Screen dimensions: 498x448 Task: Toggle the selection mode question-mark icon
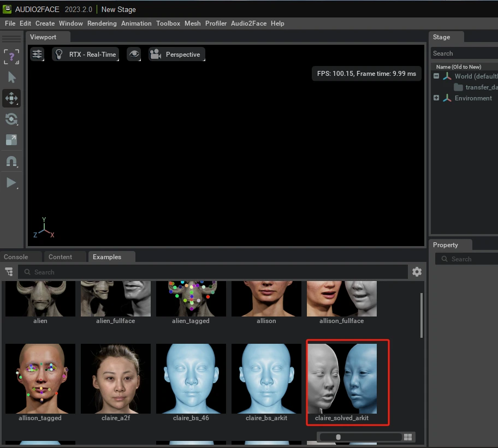[x=11, y=57]
